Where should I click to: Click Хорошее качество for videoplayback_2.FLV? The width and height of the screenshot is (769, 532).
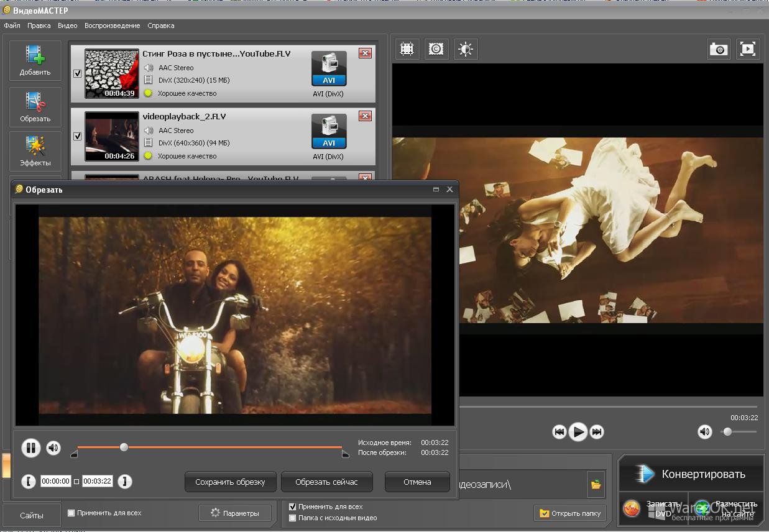[187, 156]
